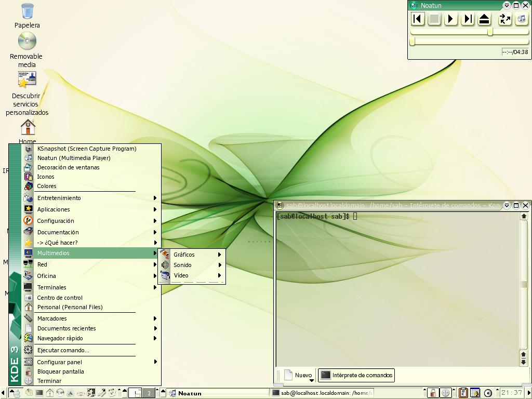Expand the Marcadores submenu
Image resolution: width=532 pixels, height=399 pixels.
91,318
